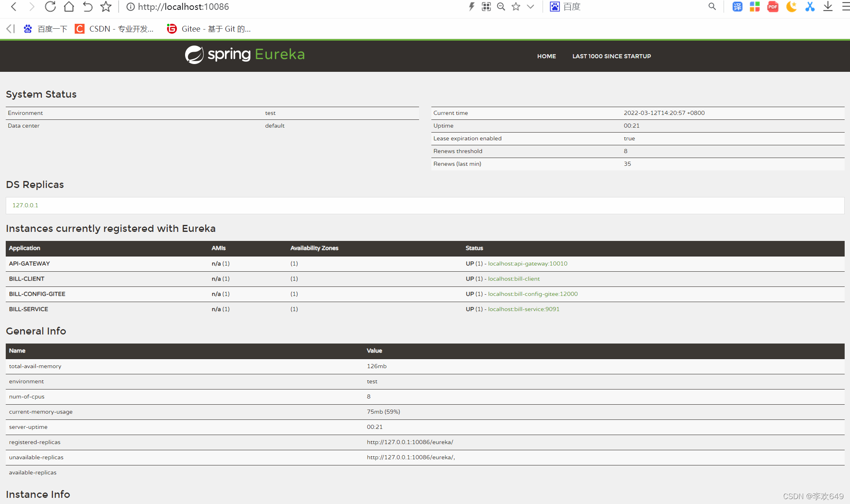Click the Availability Zones column header
This screenshot has width=850, height=504.
tap(314, 248)
